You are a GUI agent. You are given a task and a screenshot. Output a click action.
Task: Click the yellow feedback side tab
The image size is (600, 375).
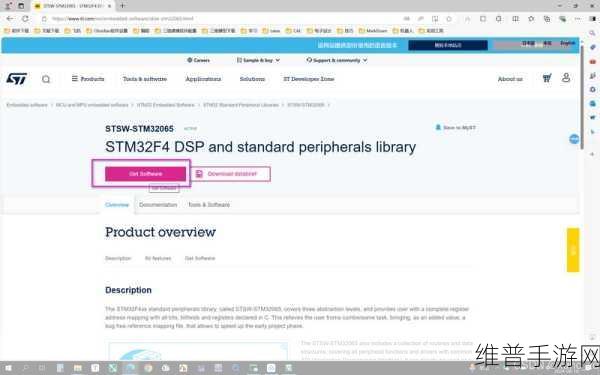(573, 250)
